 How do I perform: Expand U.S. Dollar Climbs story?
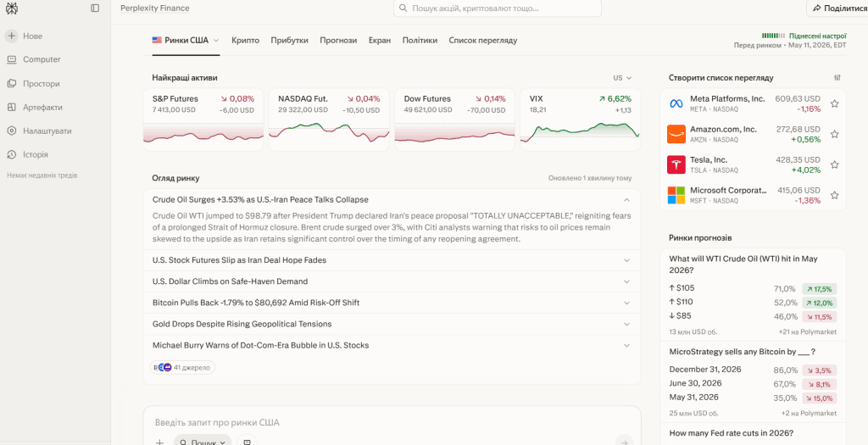pos(626,281)
